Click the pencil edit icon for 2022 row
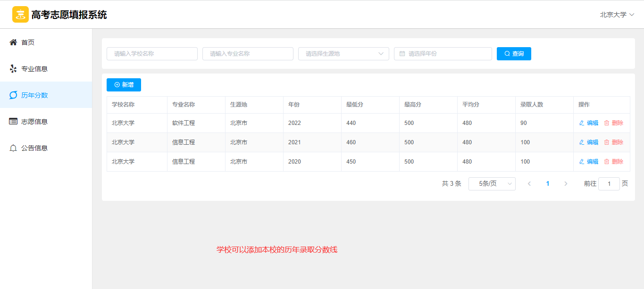Viewport: 644px width, 289px height. 582,123
